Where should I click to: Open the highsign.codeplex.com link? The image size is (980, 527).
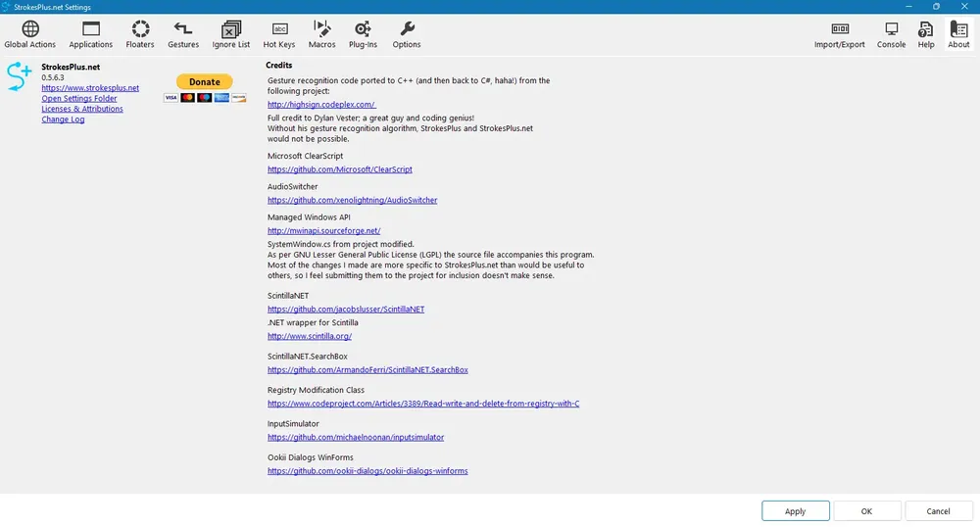pos(321,104)
